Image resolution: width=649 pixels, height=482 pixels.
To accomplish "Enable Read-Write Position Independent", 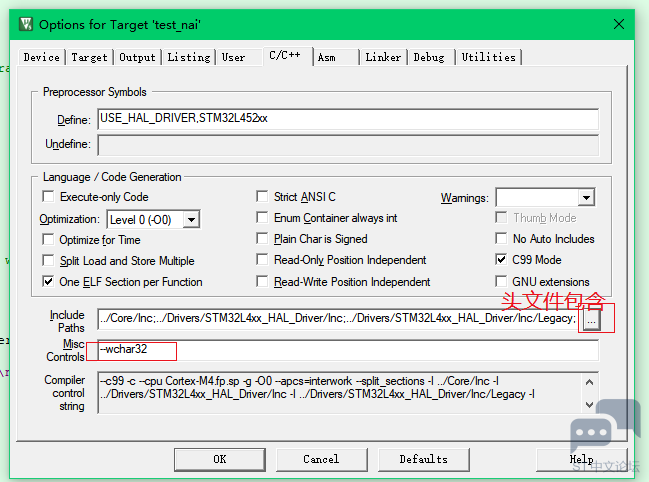I will tap(262, 281).
